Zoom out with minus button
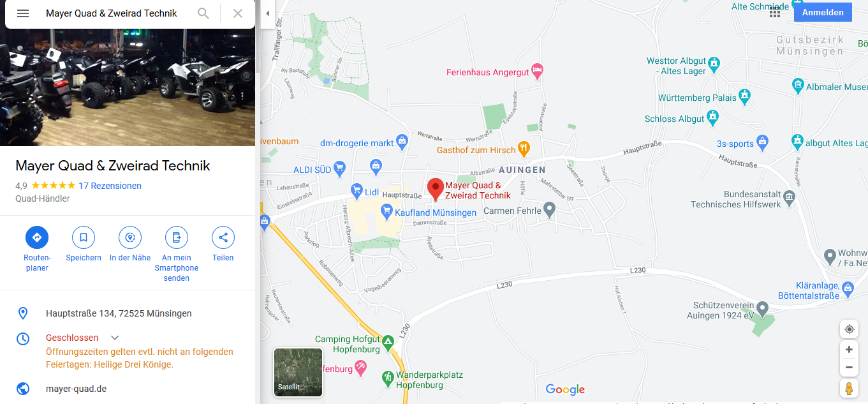868x404 pixels. click(x=849, y=368)
